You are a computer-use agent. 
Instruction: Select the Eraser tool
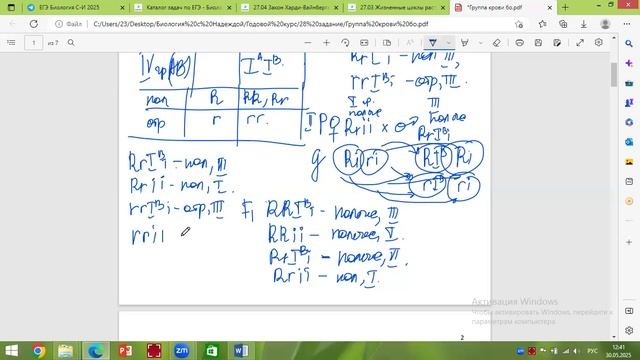(x=496, y=42)
